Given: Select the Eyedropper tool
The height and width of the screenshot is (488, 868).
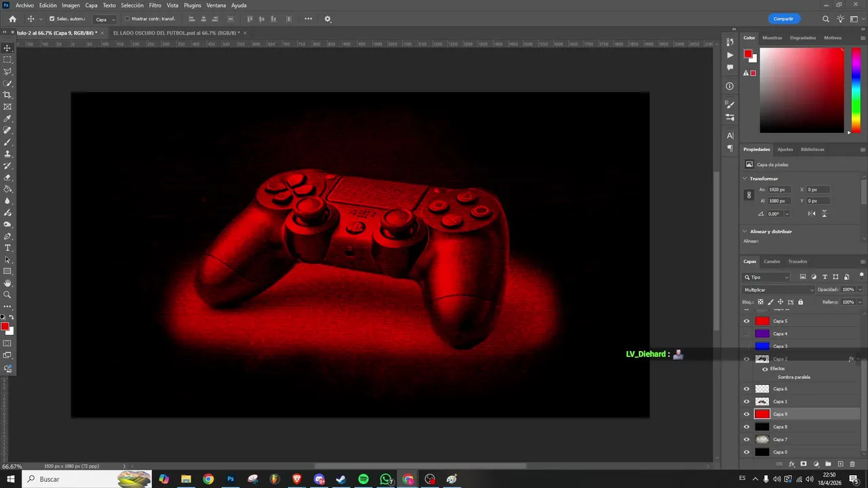Looking at the screenshot, I should pos(7,119).
